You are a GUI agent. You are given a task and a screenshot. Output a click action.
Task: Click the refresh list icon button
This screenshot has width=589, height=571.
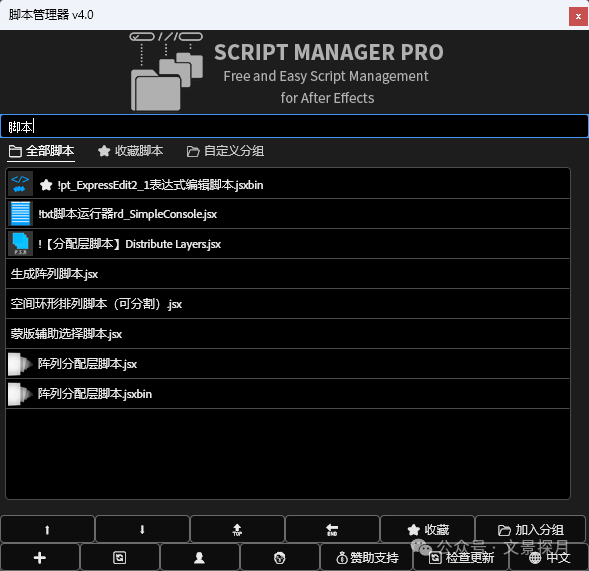(x=119, y=557)
